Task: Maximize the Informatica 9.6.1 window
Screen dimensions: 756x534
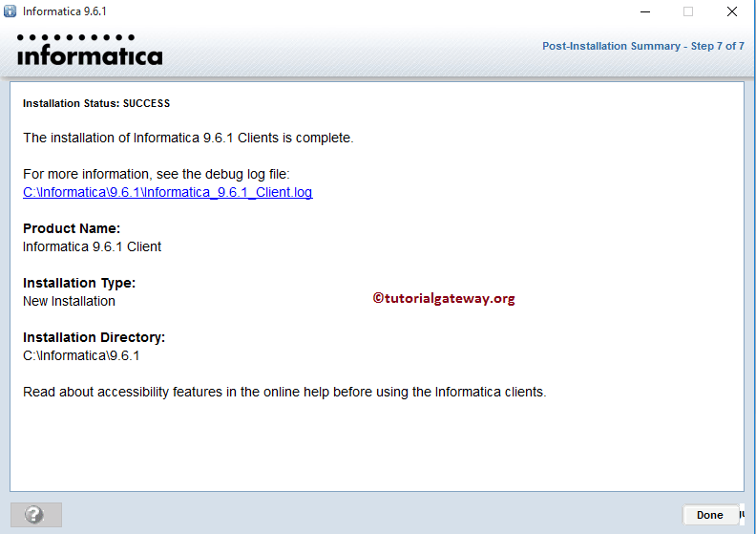Action: (x=688, y=11)
